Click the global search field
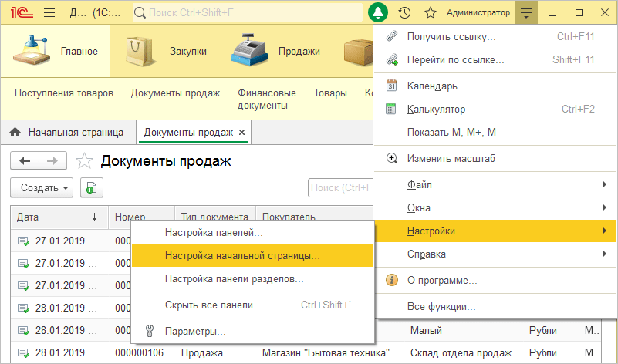The width and height of the screenshot is (618, 364). pos(248,12)
